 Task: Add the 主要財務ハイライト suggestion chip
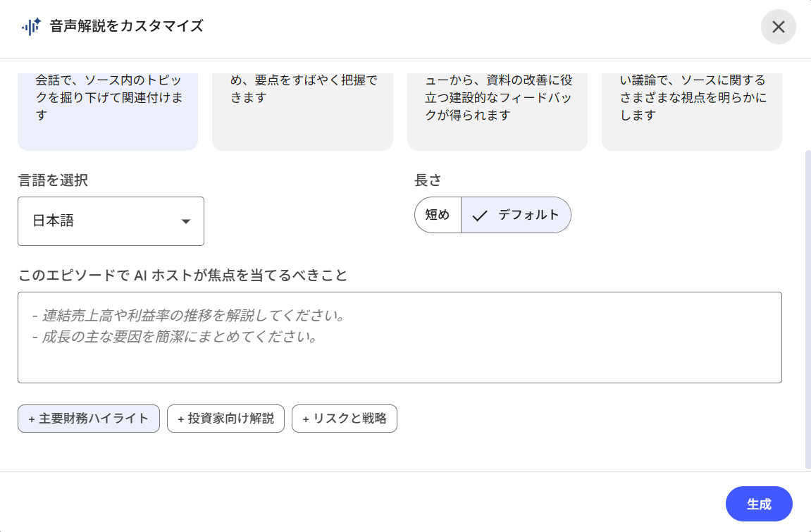[x=89, y=419]
